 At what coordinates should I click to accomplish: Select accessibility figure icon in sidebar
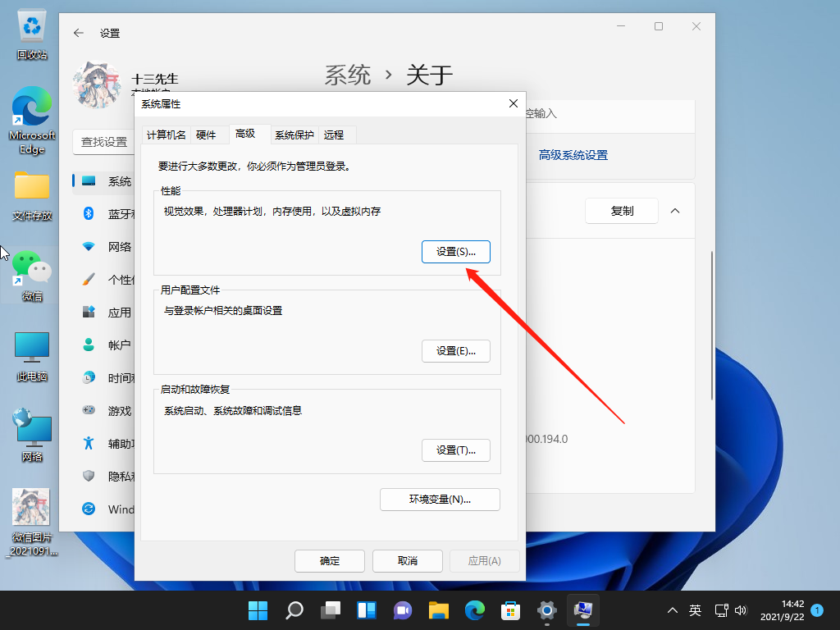(89, 443)
